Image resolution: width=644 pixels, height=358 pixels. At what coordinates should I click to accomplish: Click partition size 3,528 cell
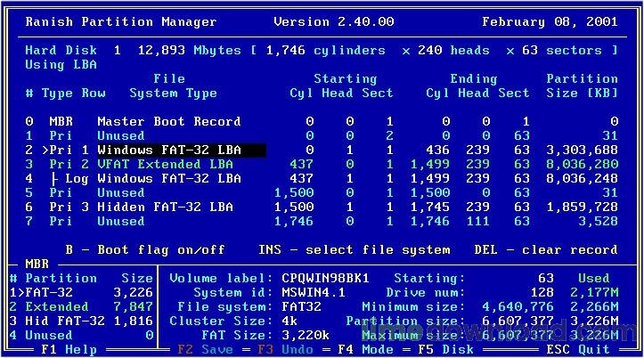pos(599,221)
